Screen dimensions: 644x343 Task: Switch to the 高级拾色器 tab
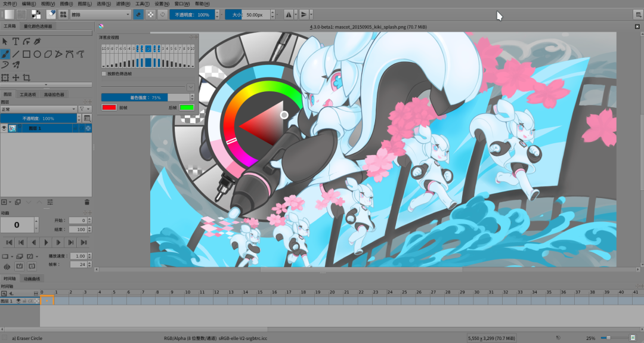click(x=54, y=94)
